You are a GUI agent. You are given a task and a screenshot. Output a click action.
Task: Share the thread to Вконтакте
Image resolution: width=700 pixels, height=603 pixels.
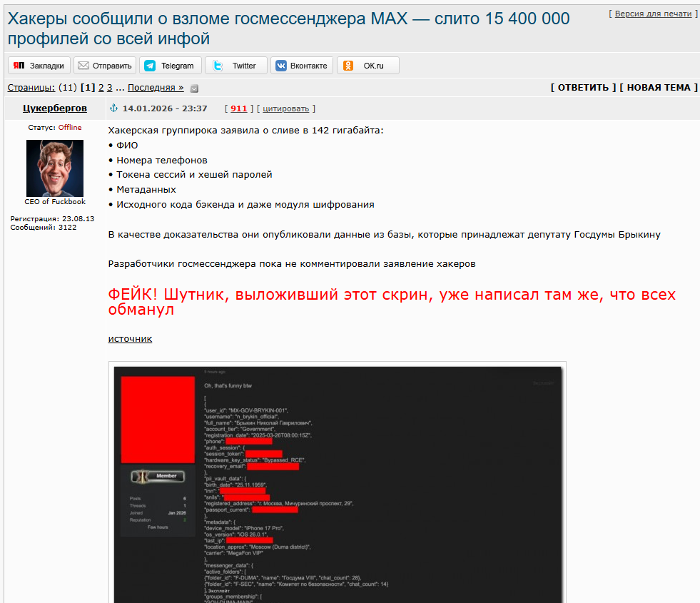coord(302,66)
